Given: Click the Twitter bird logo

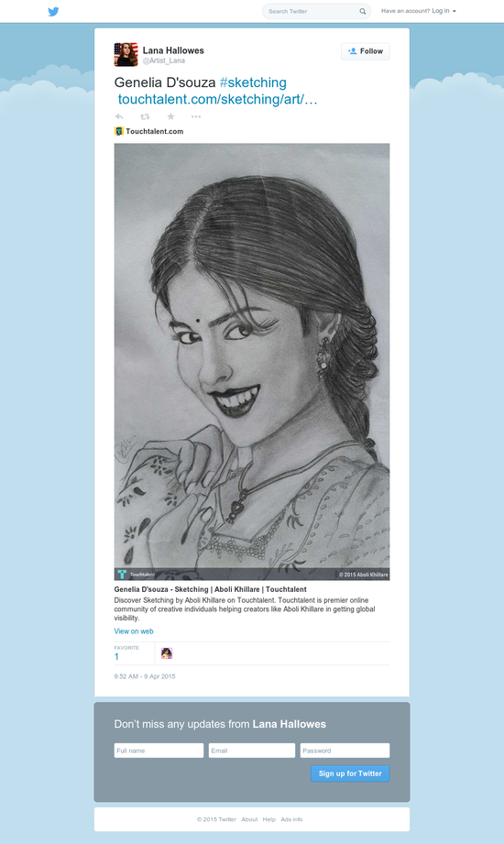Looking at the screenshot, I should pyautogui.click(x=53, y=11).
